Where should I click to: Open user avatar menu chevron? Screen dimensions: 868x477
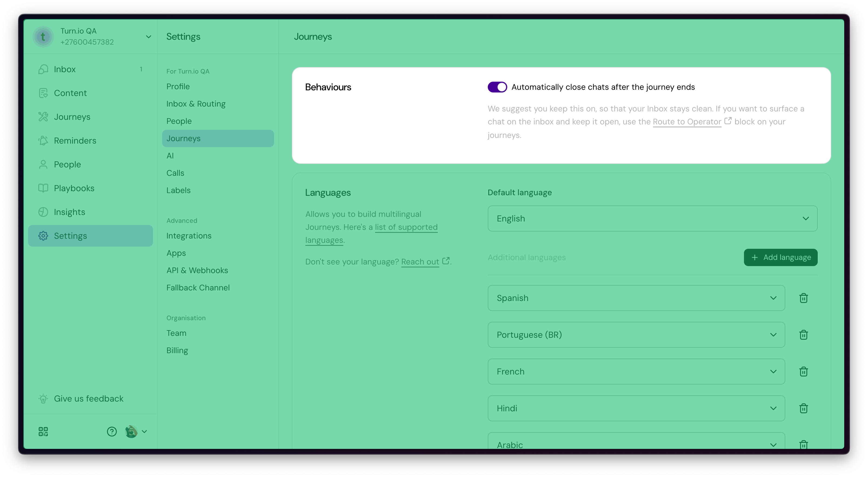(144, 432)
